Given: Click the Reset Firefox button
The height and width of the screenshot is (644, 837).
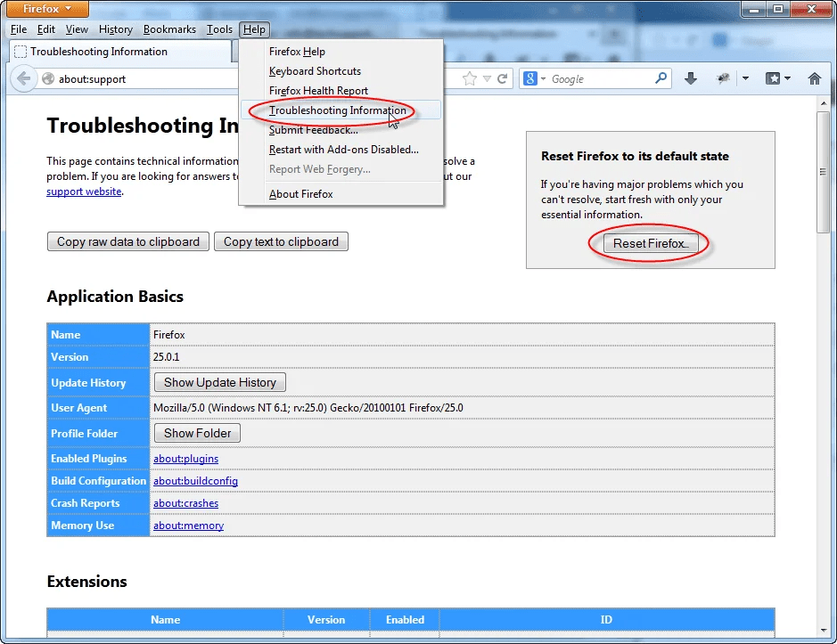Looking at the screenshot, I should click(650, 243).
